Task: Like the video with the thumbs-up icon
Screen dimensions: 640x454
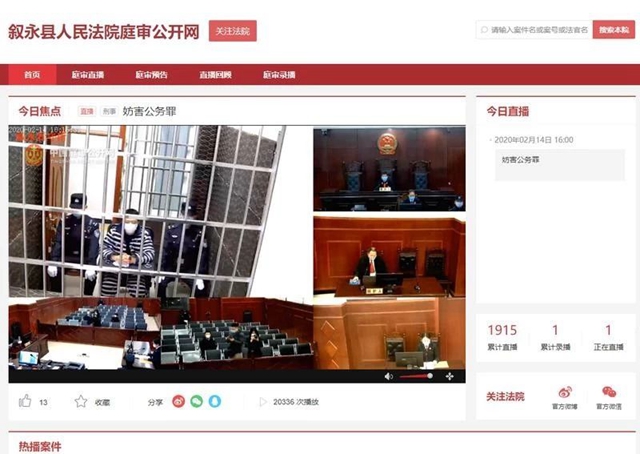Action: [x=25, y=401]
